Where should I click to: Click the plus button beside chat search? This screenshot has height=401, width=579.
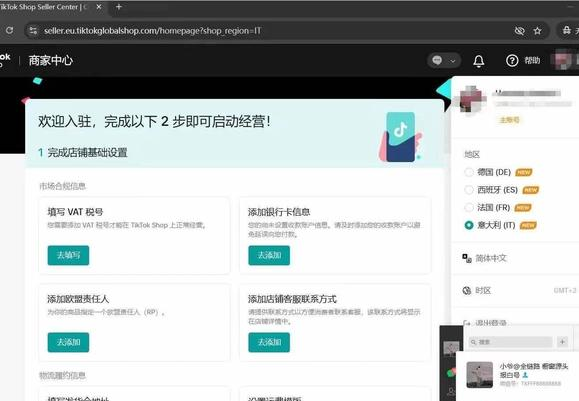point(562,342)
